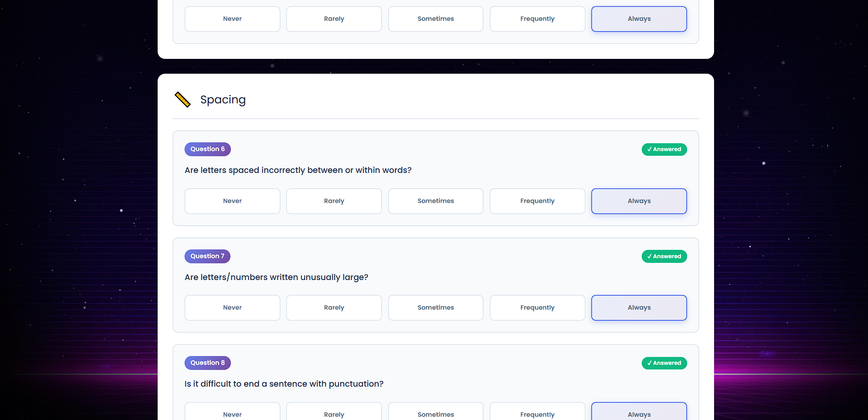Click Always for Question 7
The width and height of the screenshot is (868, 420).
(x=638, y=308)
